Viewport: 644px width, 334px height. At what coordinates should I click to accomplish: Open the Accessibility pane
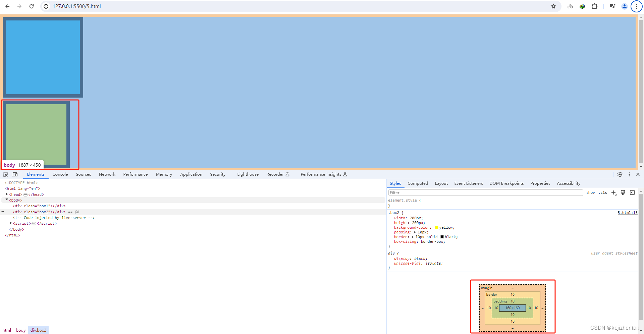pos(569,183)
